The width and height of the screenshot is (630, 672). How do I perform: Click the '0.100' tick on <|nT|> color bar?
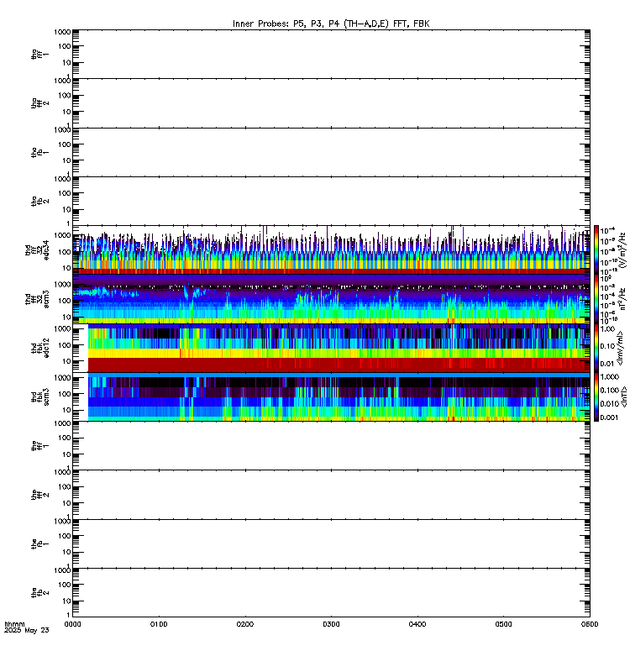point(609,391)
